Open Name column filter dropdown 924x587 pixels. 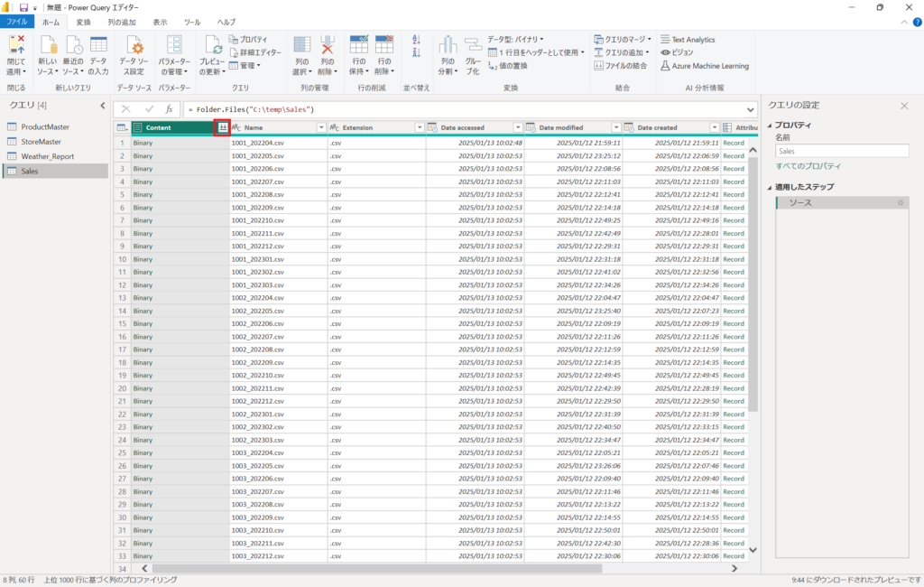(x=321, y=127)
